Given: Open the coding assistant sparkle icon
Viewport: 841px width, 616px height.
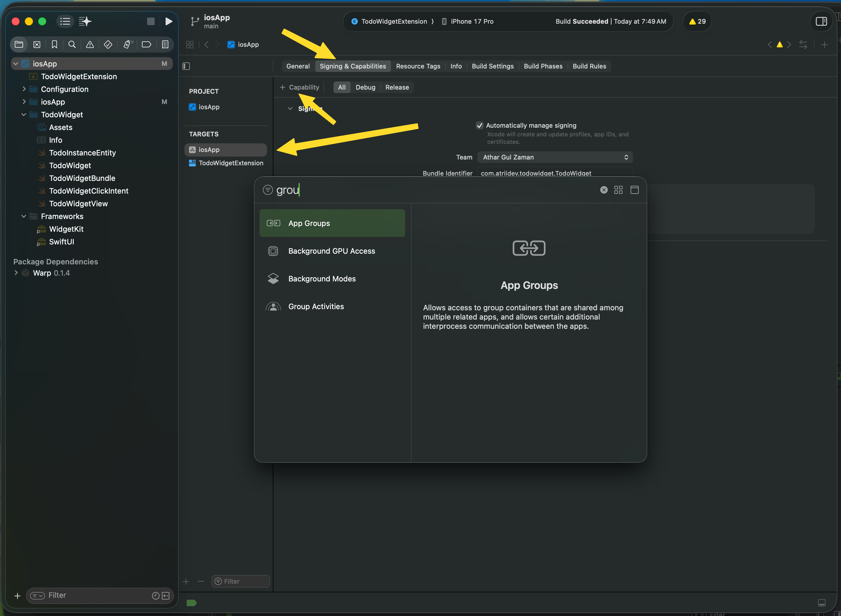Looking at the screenshot, I should click(85, 21).
